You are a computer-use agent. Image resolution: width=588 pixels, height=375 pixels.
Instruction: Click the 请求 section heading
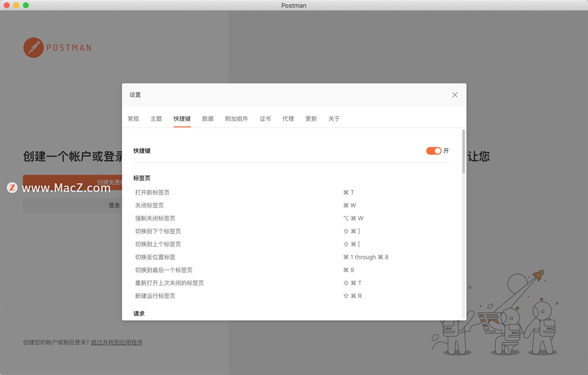click(139, 314)
